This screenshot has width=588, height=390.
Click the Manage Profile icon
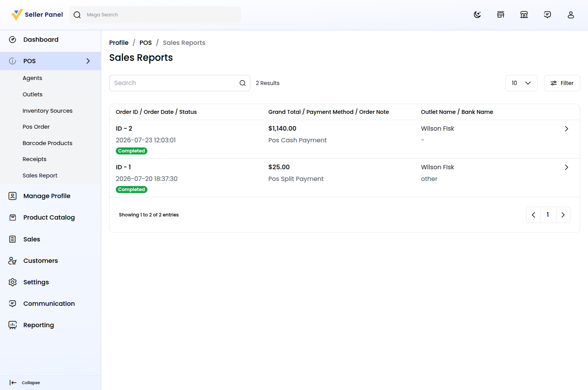point(12,196)
